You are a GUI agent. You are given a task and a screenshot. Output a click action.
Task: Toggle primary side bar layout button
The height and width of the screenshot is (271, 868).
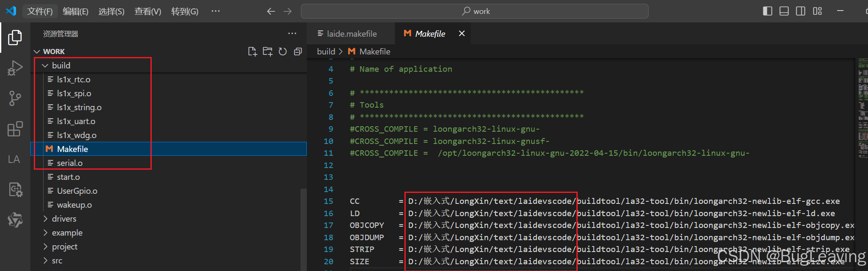(x=767, y=11)
